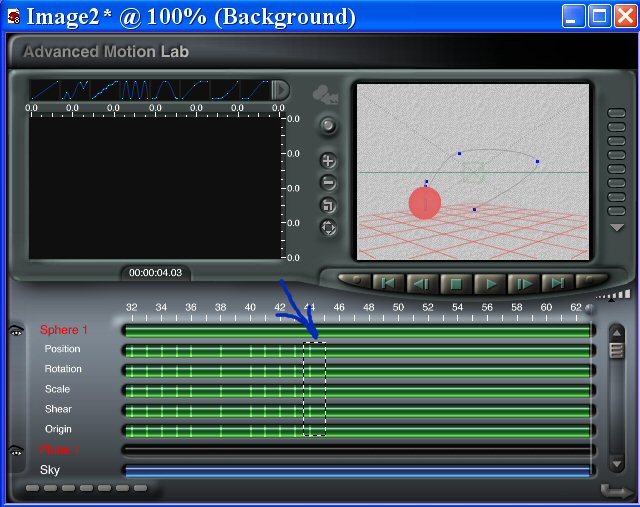Click the leftmost dot in bottom row

pyautogui.click(x=32, y=488)
